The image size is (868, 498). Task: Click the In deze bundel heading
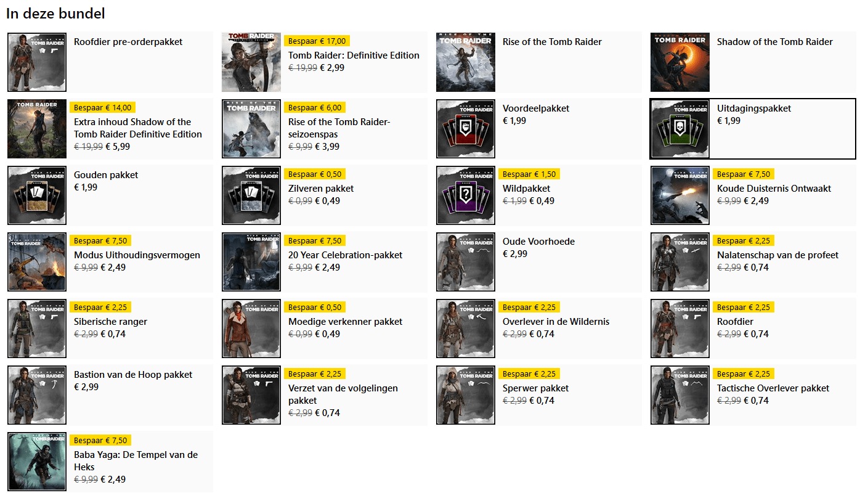coord(55,13)
